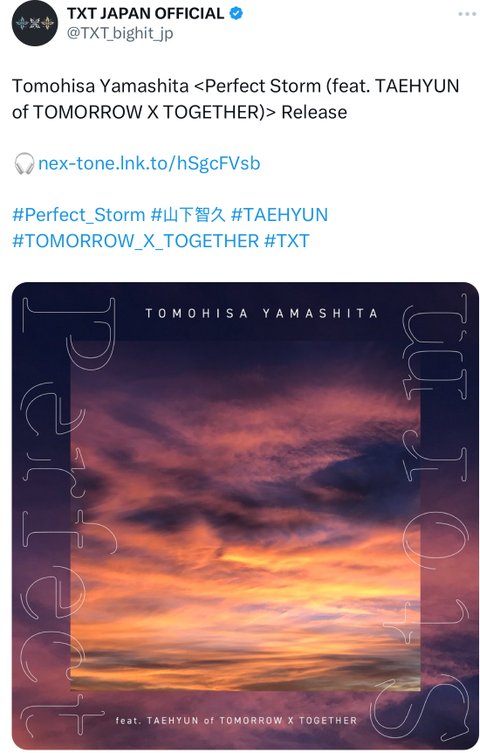Open the TXT JAPAN OFFICIAL display name
Viewport: 480px width, 753px height.
pyautogui.click(x=145, y=13)
